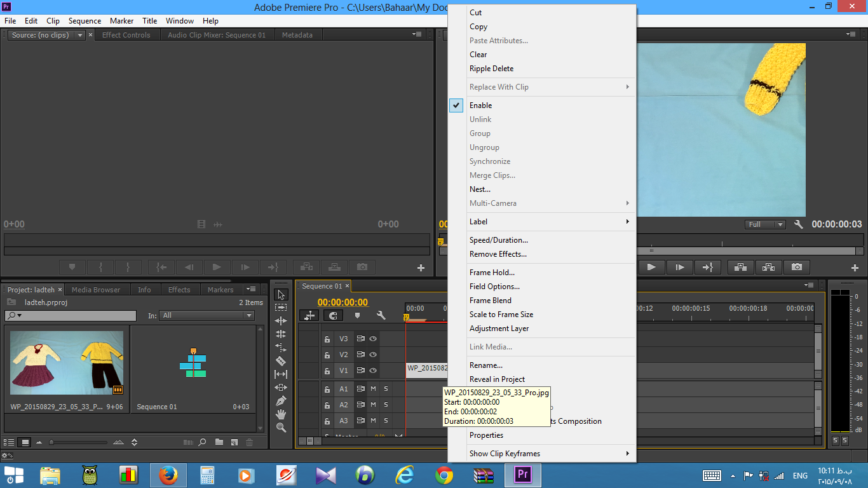Click the Extract button in Program Monitor
This screenshot has height=488, width=868.
coord(768,268)
